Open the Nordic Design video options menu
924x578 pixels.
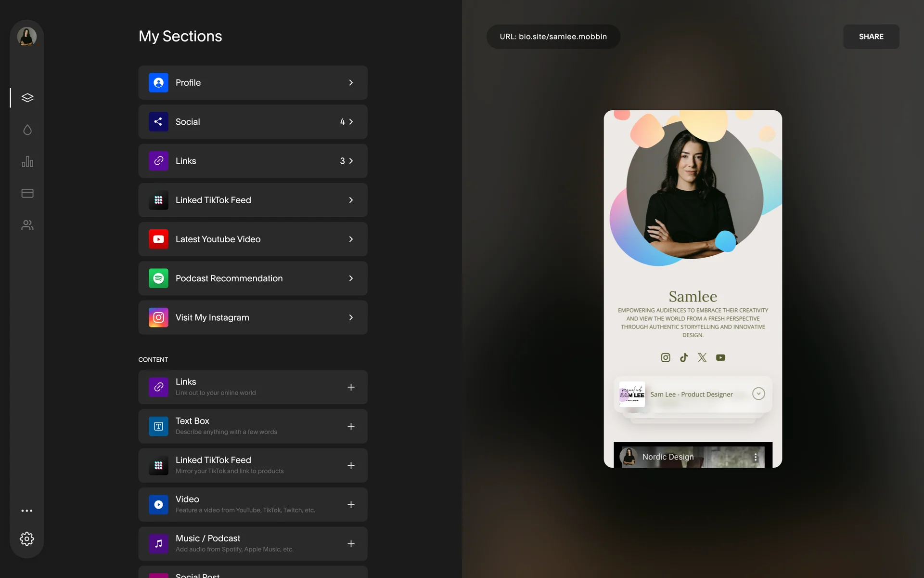pyautogui.click(x=756, y=457)
